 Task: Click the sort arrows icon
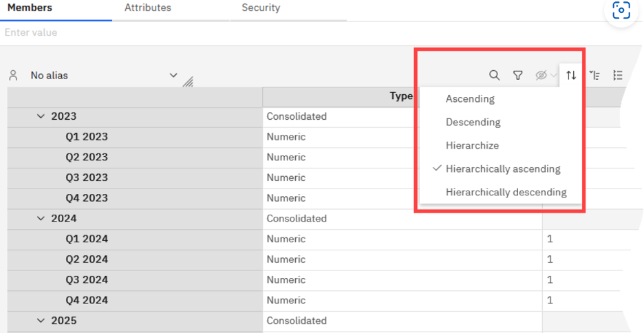(x=571, y=75)
